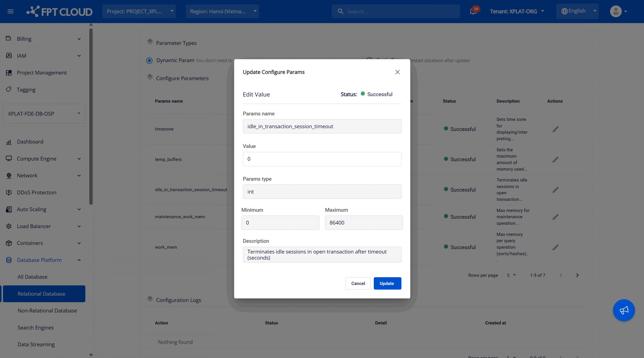The height and width of the screenshot is (358, 644).
Task: Go to next page of parameters
Action: pos(577,275)
